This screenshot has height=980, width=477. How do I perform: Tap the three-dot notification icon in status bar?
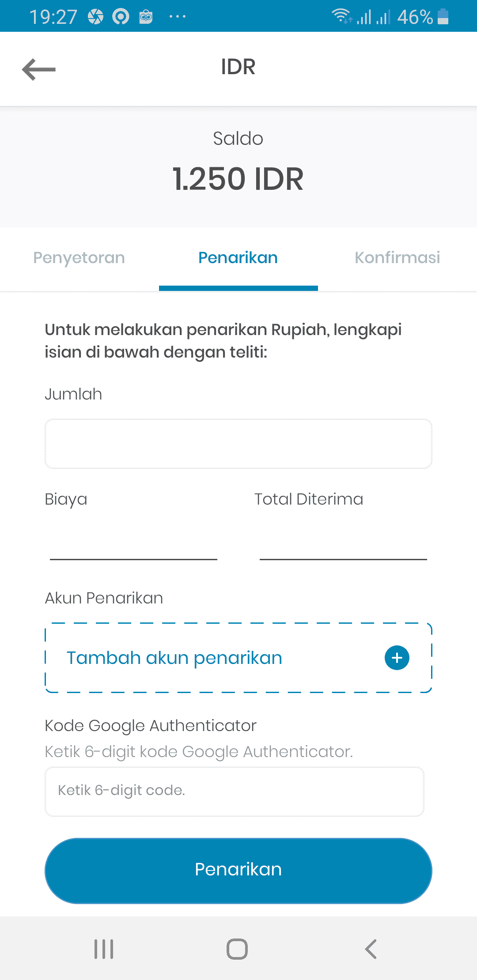(x=177, y=17)
